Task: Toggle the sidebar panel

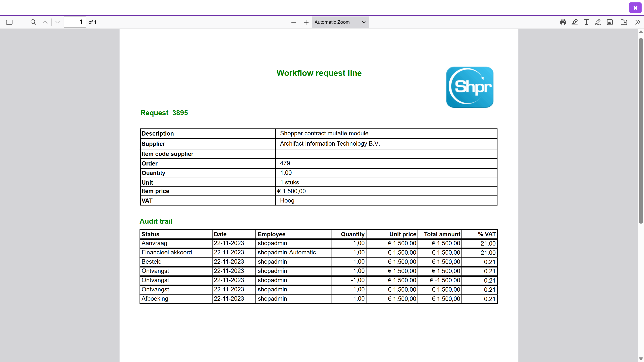Action: [x=9, y=22]
